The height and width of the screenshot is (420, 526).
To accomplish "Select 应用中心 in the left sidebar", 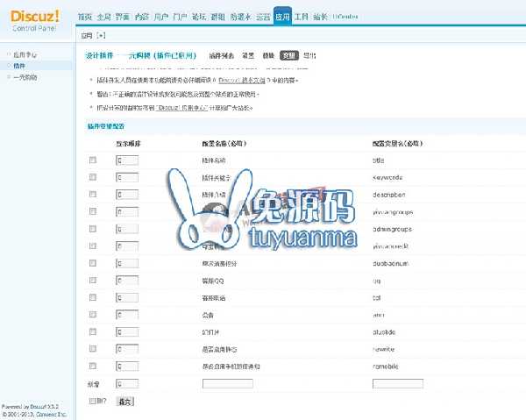I will click(x=25, y=54).
